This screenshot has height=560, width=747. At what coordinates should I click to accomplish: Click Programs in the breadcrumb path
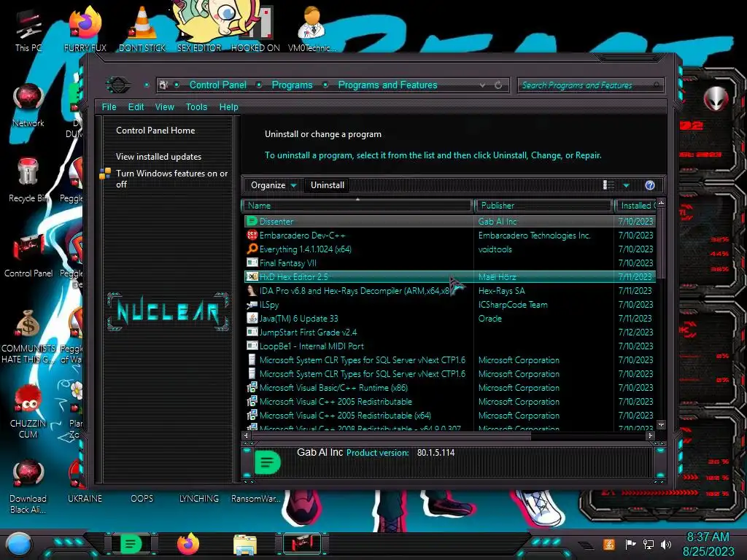pos(292,85)
